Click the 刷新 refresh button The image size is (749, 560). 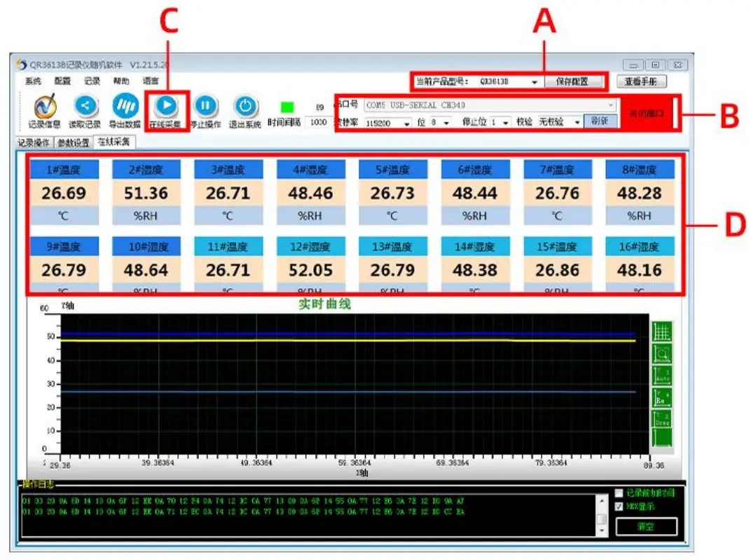coord(600,121)
